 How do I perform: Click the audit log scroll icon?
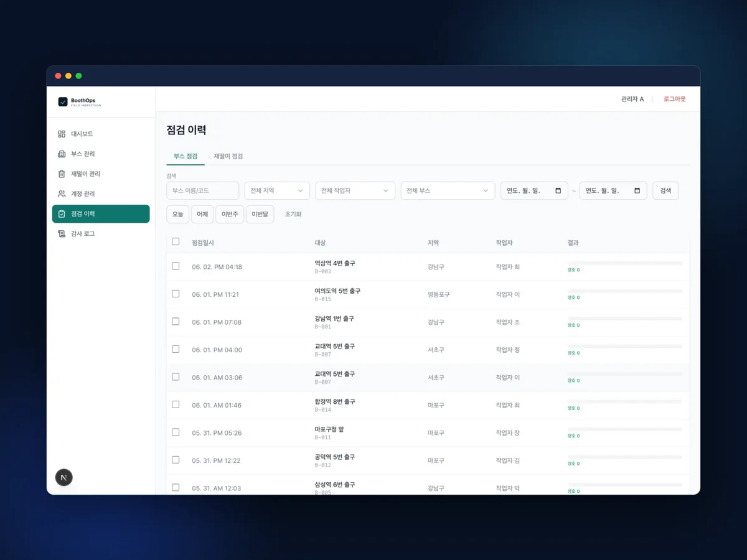pos(62,233)
